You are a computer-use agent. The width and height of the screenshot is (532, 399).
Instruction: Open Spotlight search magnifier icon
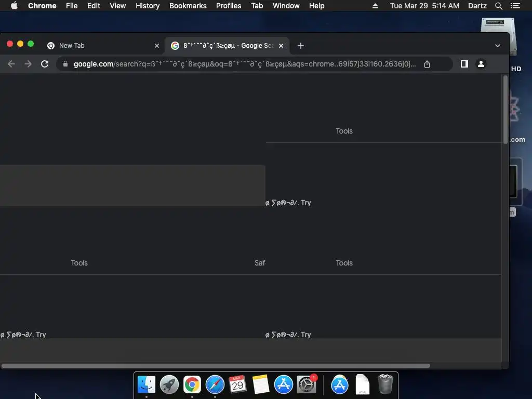tap(498, 6)
